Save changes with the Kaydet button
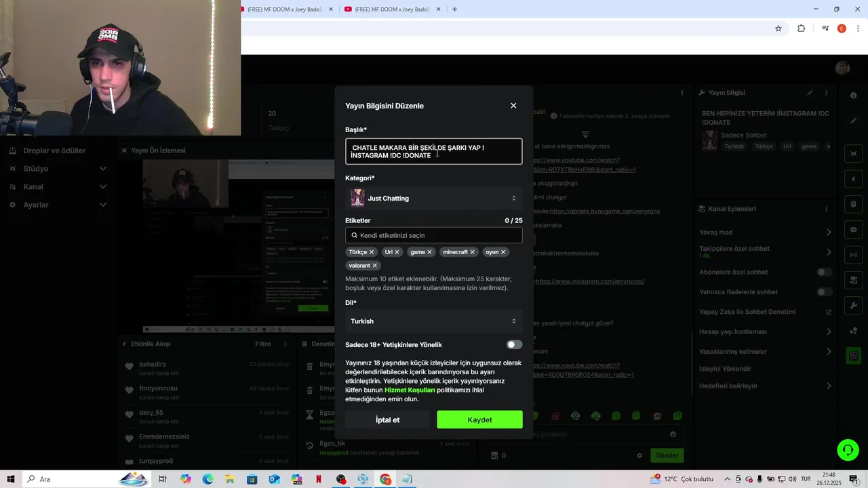 tap(479, 420)
